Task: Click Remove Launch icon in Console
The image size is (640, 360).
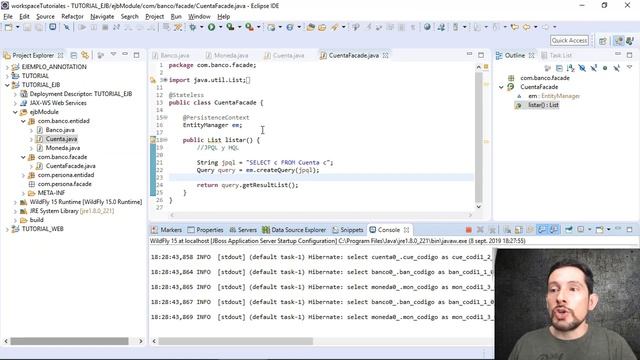Action: click(x=480, y=230)
